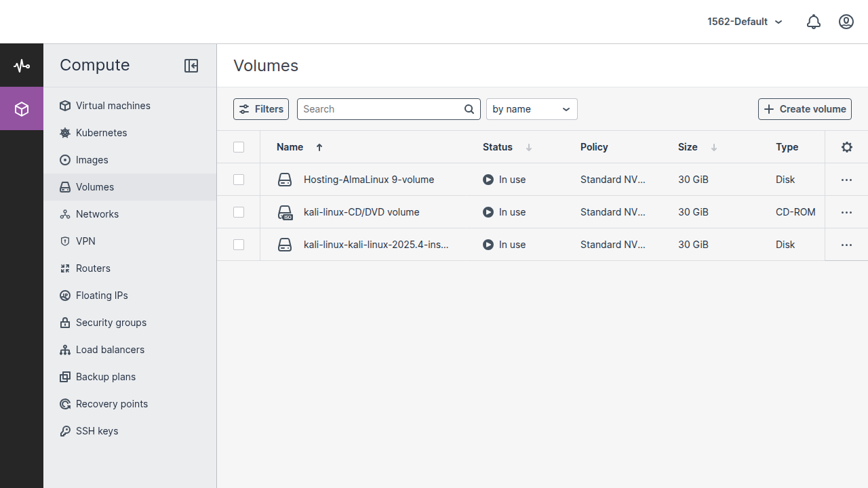Open actions menu for kali-linux-kali-linux-2025.4 volume
Viewport: 868px width, 488px height.
tap(846, 245)
